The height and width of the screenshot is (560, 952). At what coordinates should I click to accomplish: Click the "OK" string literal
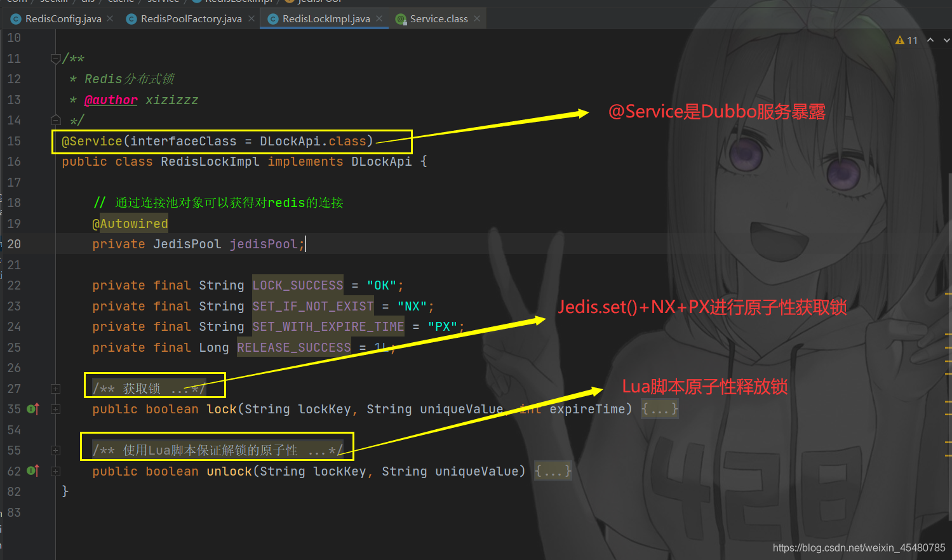coord(382,285)
